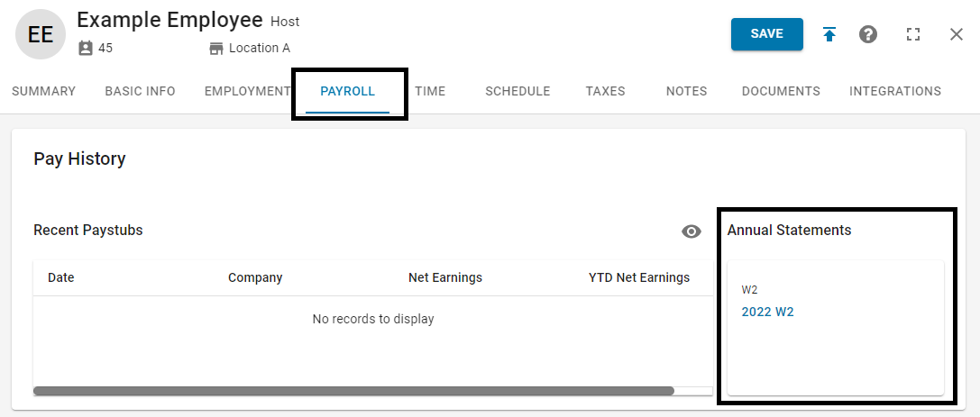Click the YTD Net Earnings column header
The image size is (980, 417).
(638, 277)
